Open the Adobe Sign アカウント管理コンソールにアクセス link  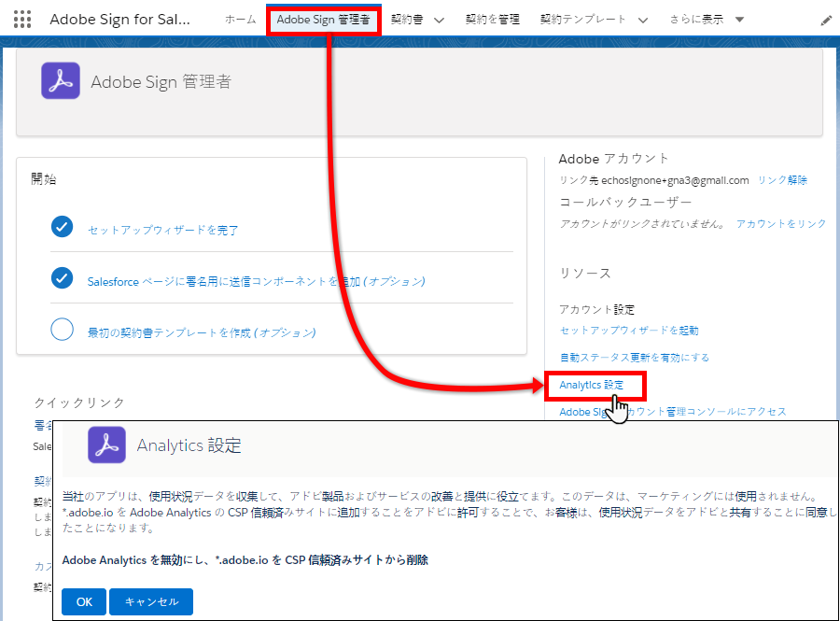(673, 412)
